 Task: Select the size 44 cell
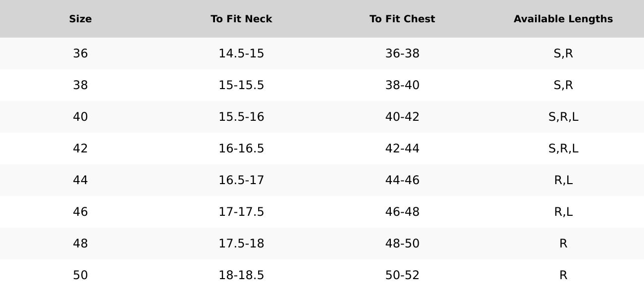pyautogui.click(x=80, y=180)
